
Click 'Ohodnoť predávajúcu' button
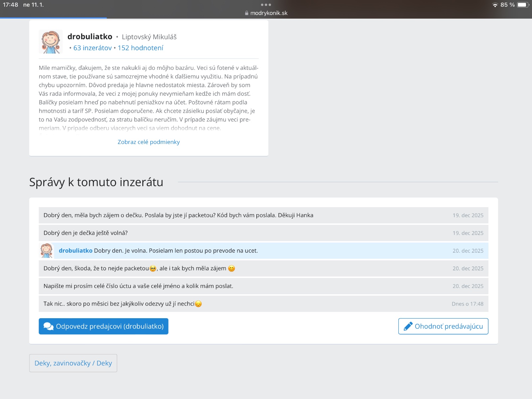click(x=443, y=327)
